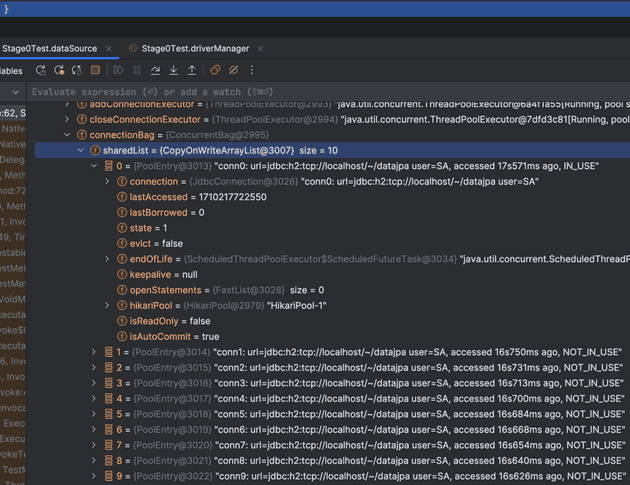Click the field icon next to endOfLife
The width and height of the screenshot is (630, 485).
[122, 259]
